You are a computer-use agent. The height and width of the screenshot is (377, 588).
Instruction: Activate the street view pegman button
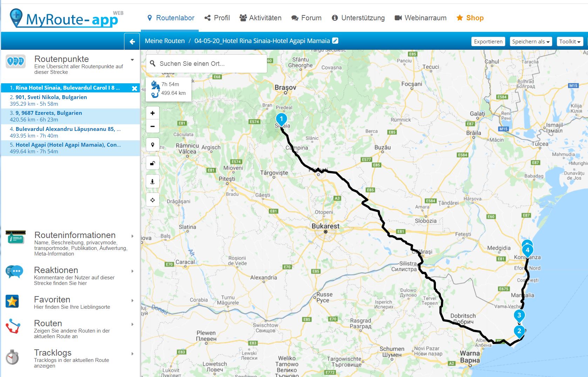(152, 182)
